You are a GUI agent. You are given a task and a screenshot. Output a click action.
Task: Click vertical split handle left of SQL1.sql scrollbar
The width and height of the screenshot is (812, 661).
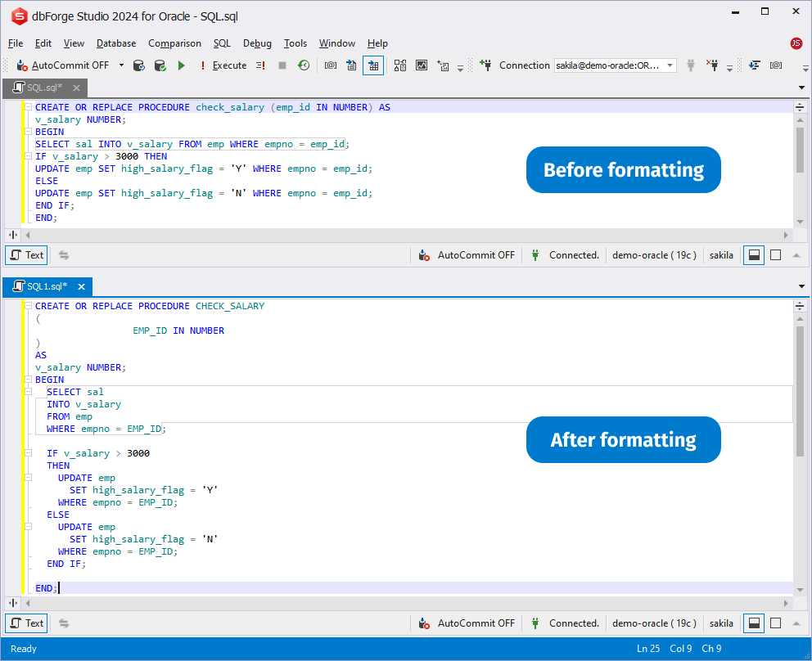pos(13,603)
